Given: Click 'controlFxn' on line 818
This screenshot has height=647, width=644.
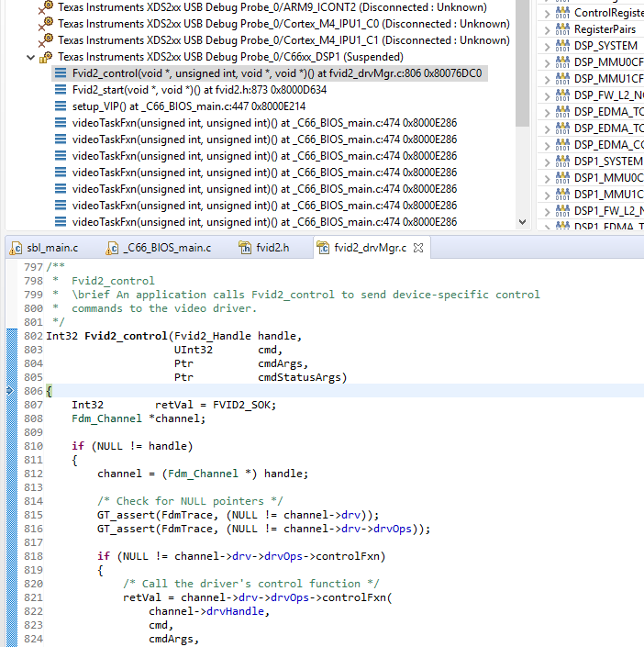Looking at the screenshot, I should click(x=348, y=556).
